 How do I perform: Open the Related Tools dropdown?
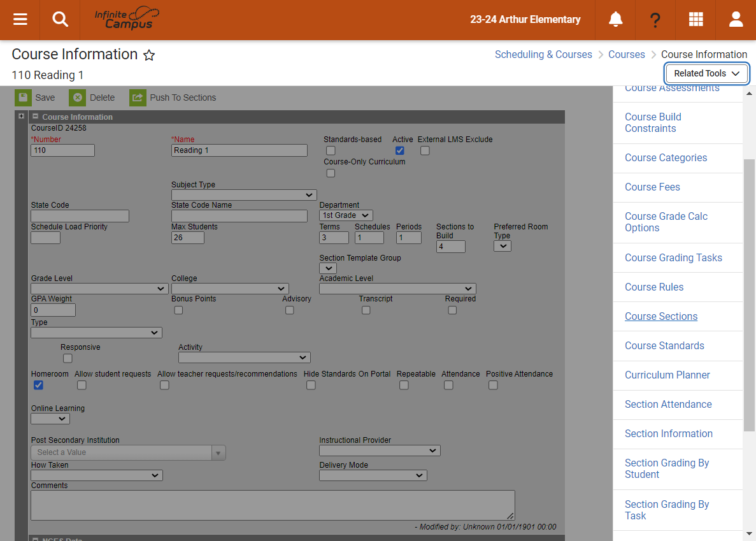click(706, 73)
